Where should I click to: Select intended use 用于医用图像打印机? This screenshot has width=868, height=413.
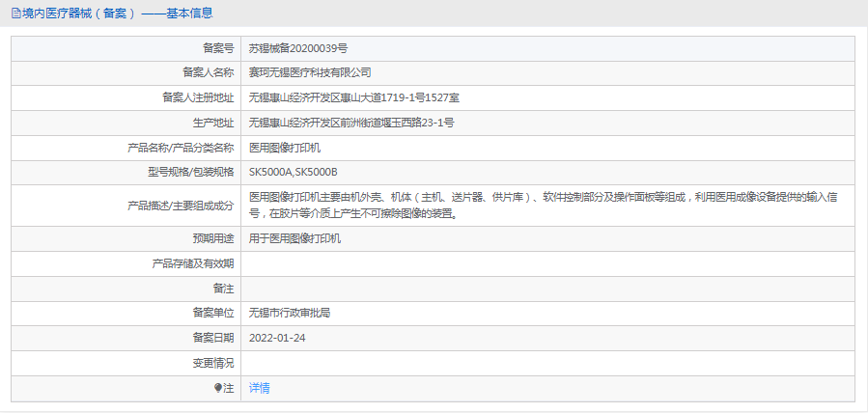coord(295,239)
